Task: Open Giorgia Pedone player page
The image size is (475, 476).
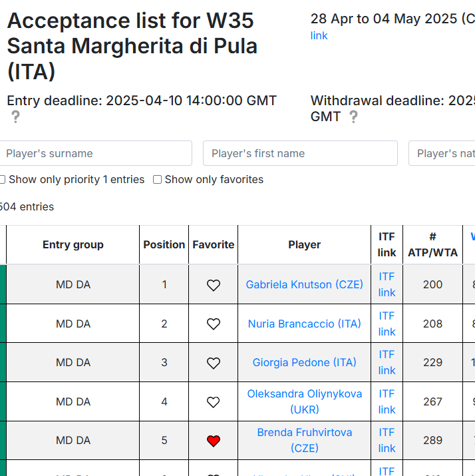Action: pos(304,362)
